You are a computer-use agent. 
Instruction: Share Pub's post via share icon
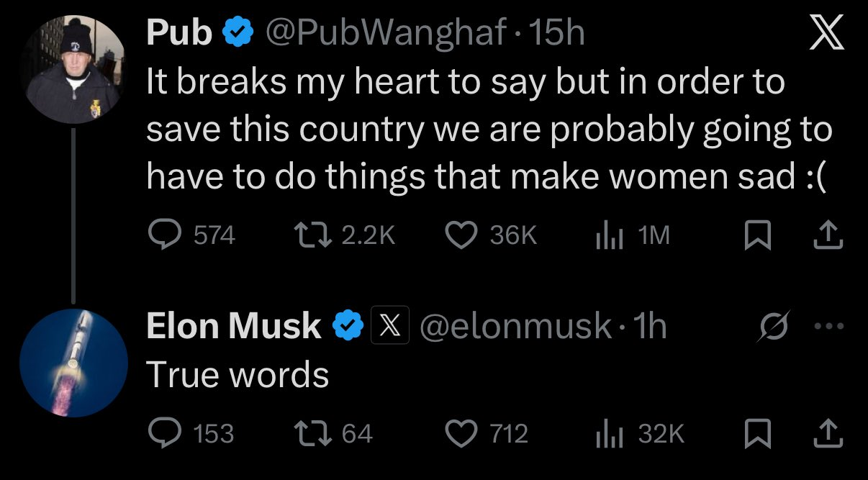pos(828,235)
